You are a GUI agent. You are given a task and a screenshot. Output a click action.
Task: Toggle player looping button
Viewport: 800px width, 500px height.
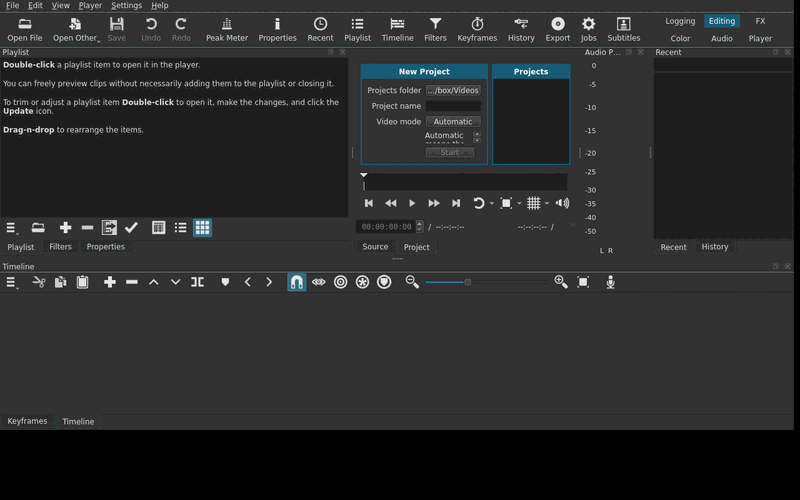478,203
